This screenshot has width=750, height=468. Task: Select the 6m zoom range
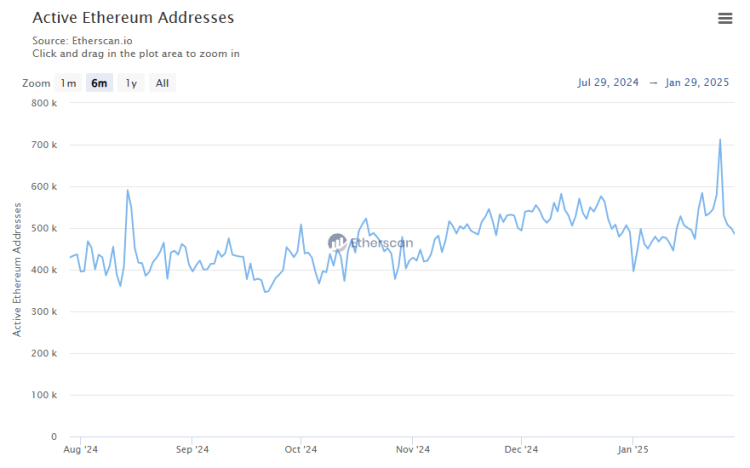(x=99, y=83)
